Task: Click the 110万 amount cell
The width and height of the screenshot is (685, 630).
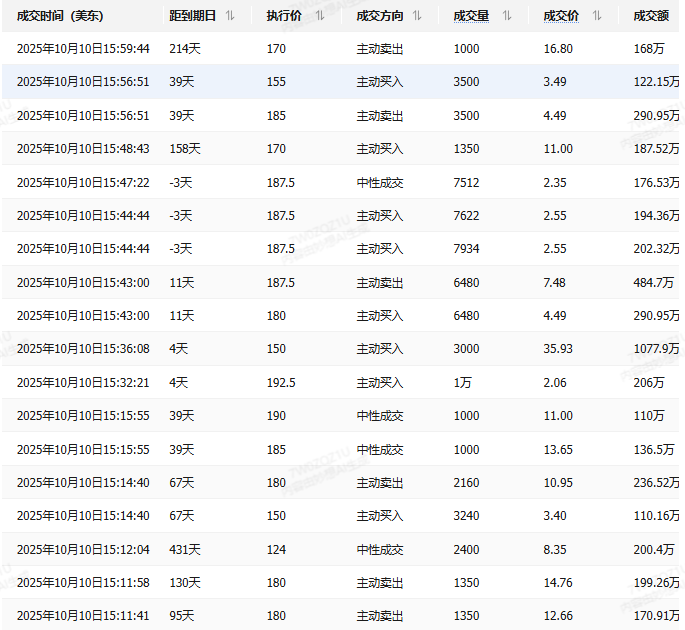Action: (649, 415)
